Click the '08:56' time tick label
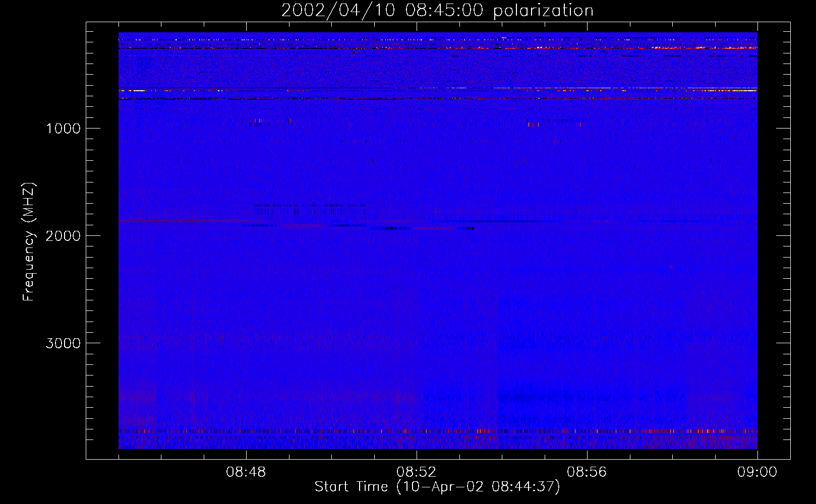Viewport: 816px width, 504px height. (x=587, y=472)
